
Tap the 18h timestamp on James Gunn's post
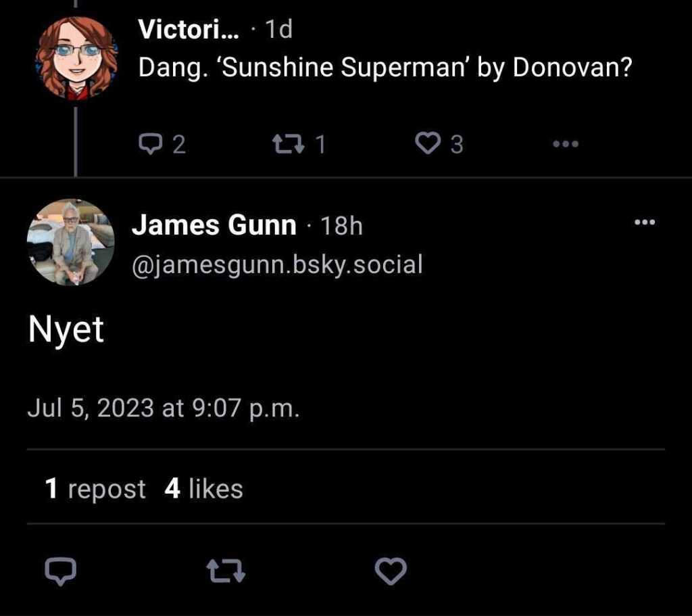click(341, 226)
